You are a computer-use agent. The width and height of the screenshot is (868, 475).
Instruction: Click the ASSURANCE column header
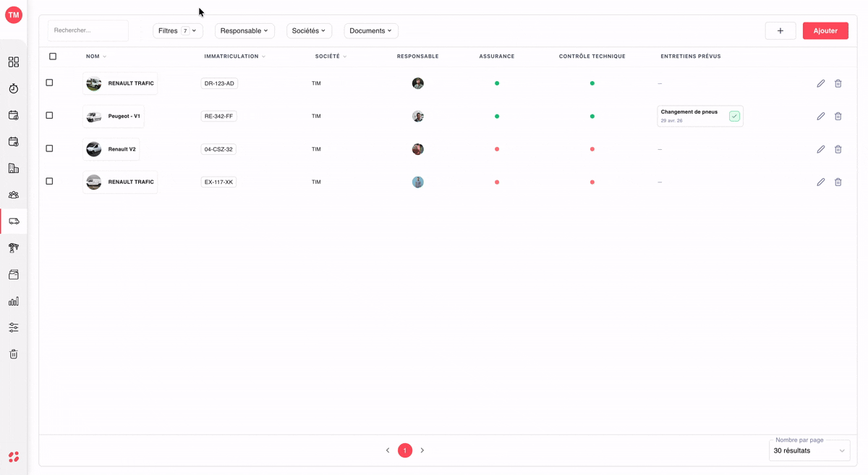[x=497, y=56]
